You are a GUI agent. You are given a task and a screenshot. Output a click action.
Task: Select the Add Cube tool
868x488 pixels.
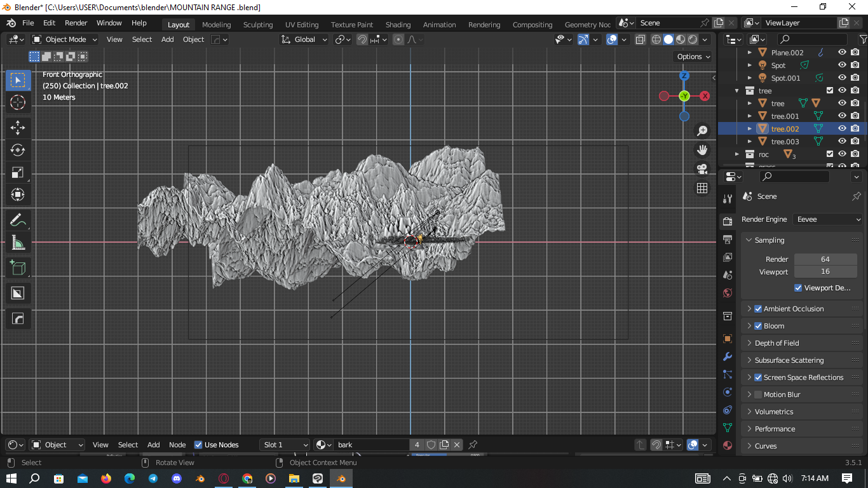(x=18, y=268)
